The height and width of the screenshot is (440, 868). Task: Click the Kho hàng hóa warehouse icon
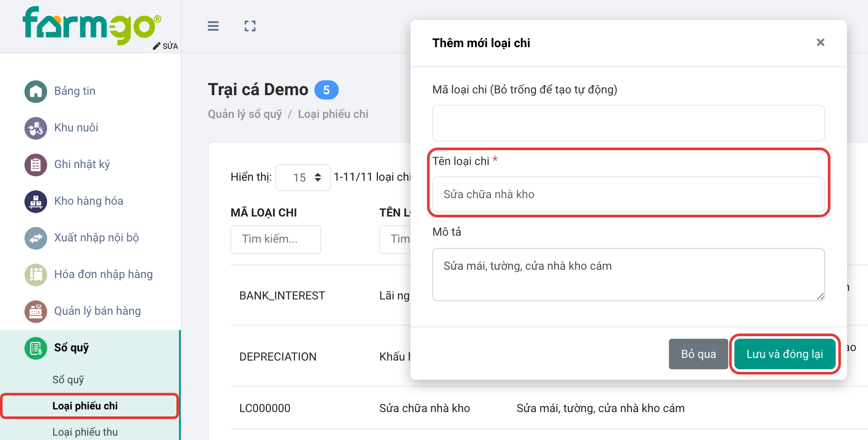tap(36, 201)
